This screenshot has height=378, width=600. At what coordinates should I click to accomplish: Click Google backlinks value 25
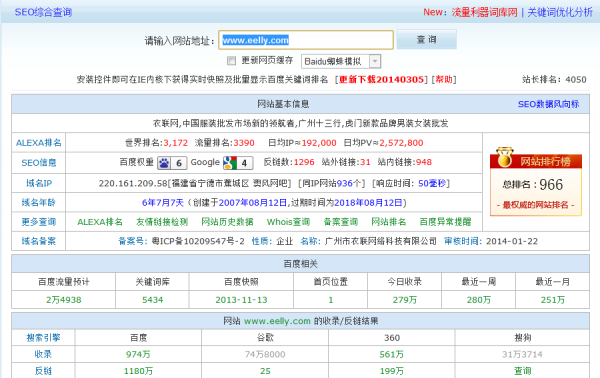point(265,371)
